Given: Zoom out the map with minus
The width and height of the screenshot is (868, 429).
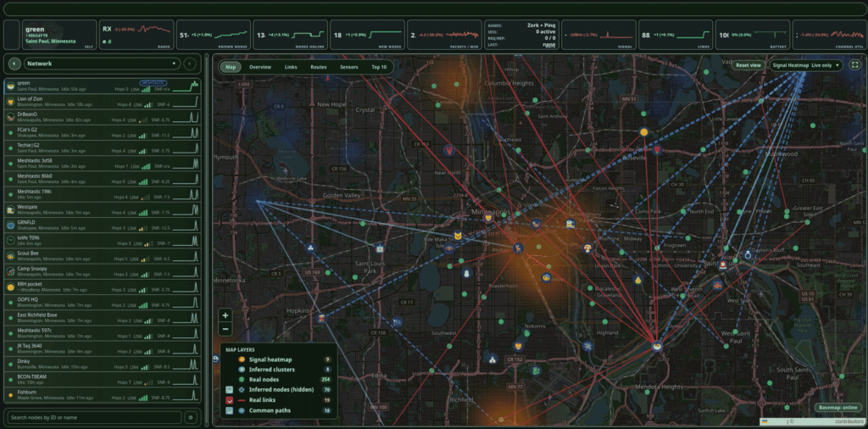Looking at the screenshot, I should 225,329.
